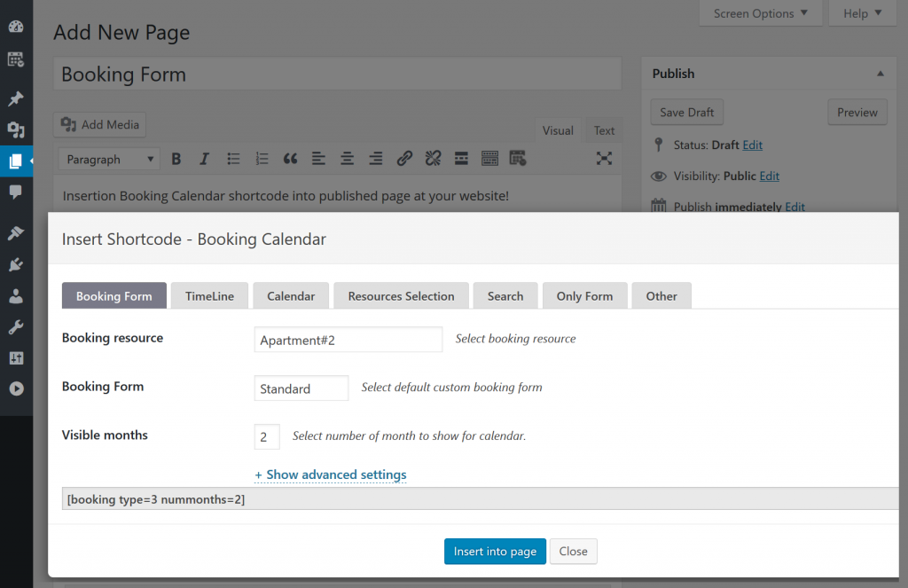Open the WordPress Dashboard from the sidebar
The height and width of the screenshot is (588, 908).
point(16,27)
